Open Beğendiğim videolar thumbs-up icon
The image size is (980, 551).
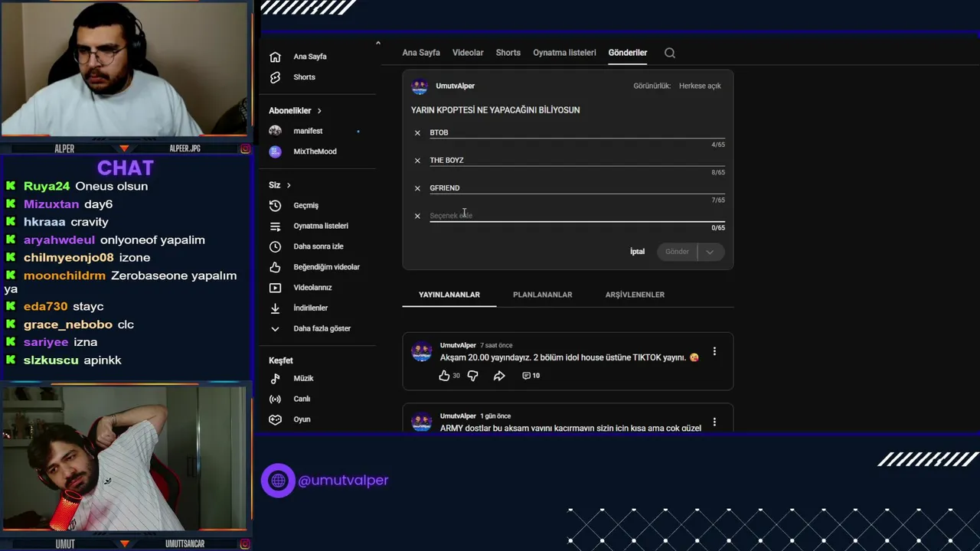(276, 267)
